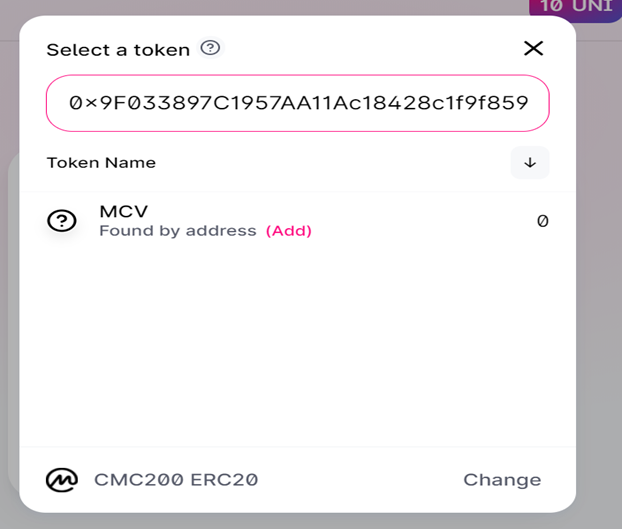Click the Found by address caption

178,231
